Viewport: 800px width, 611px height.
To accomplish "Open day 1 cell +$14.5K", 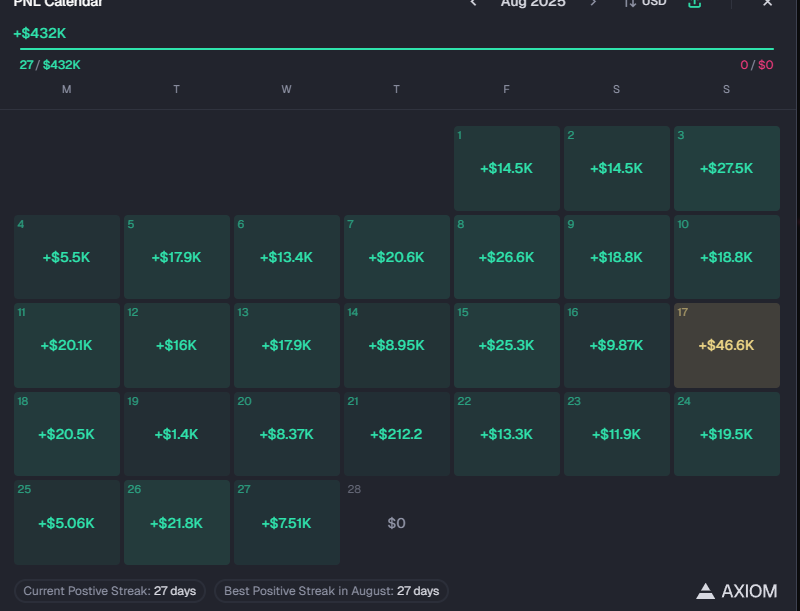I will pos(507,168).
